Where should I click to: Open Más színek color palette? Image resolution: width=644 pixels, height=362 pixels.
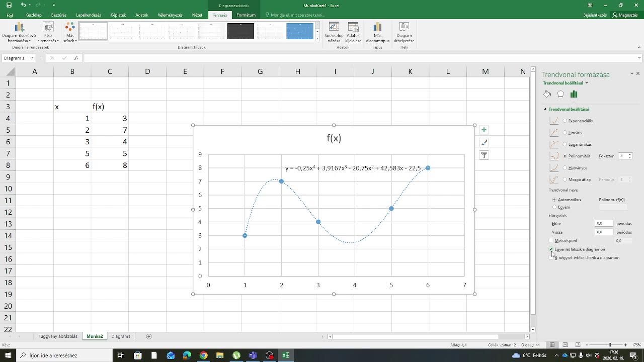[70, 33]
